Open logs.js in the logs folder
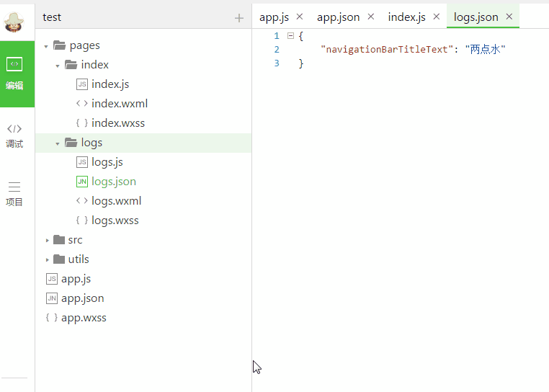The height and width of the screenshot is (392, 549). coord(107,162)
